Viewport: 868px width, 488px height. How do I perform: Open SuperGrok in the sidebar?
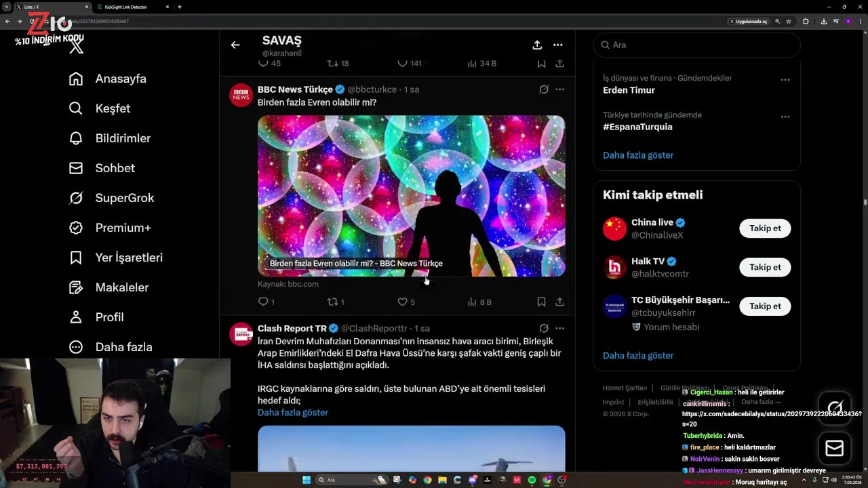(x=112, y=198)
